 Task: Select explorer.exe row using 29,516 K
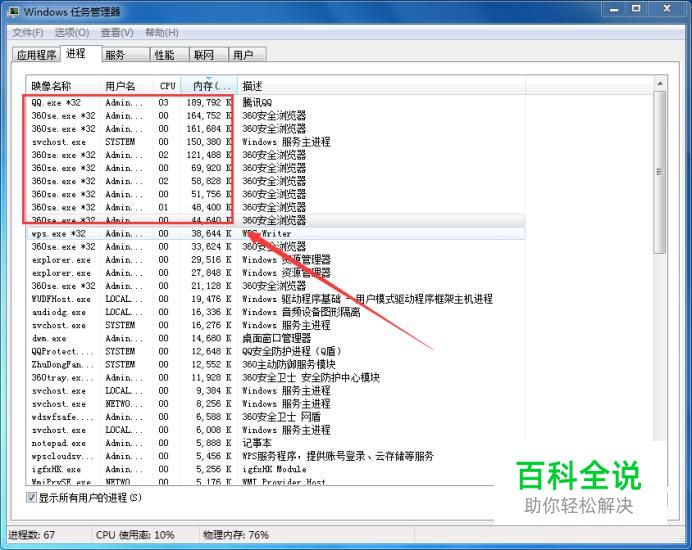click(x=276, y=260)
